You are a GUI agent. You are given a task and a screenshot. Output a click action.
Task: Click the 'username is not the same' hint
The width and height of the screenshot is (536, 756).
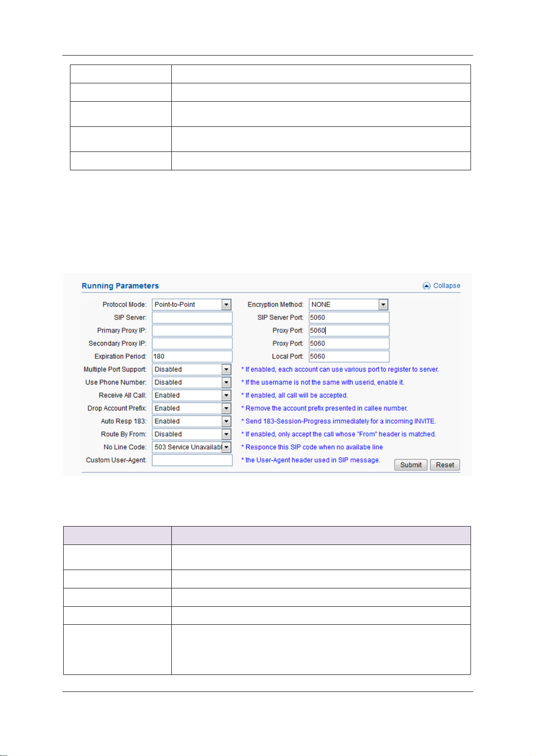(323, 383)
